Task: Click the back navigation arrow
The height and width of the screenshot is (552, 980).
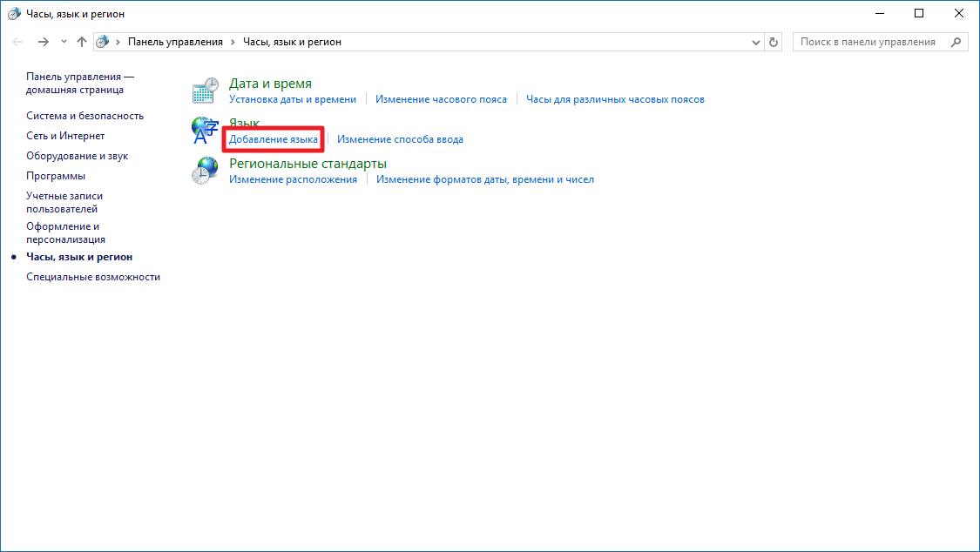Action: coord(17,42)
